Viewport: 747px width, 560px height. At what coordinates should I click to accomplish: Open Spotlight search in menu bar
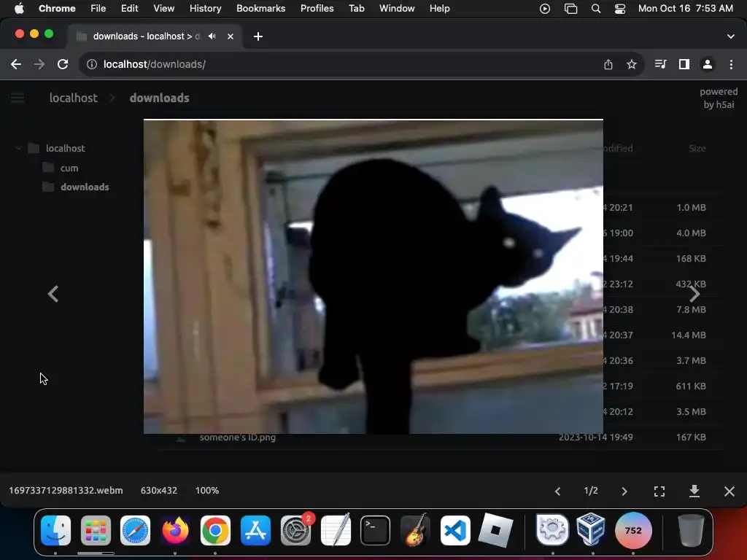tap(596, 9)
